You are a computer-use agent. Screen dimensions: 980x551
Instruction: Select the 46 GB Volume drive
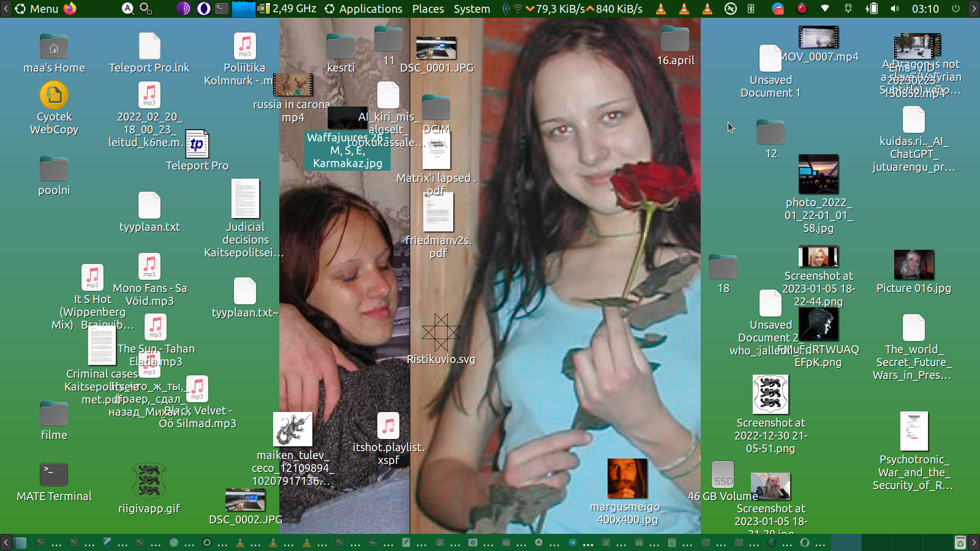click(723, 482)
